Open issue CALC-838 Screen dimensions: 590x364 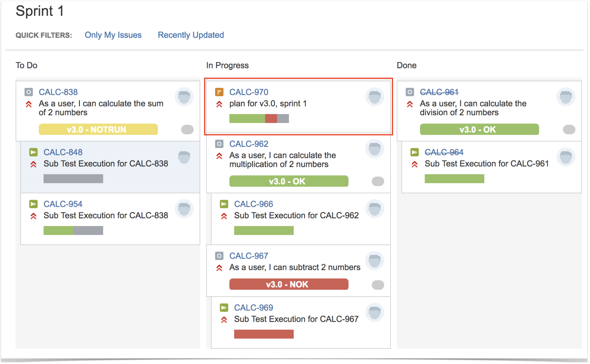(58, 92)
